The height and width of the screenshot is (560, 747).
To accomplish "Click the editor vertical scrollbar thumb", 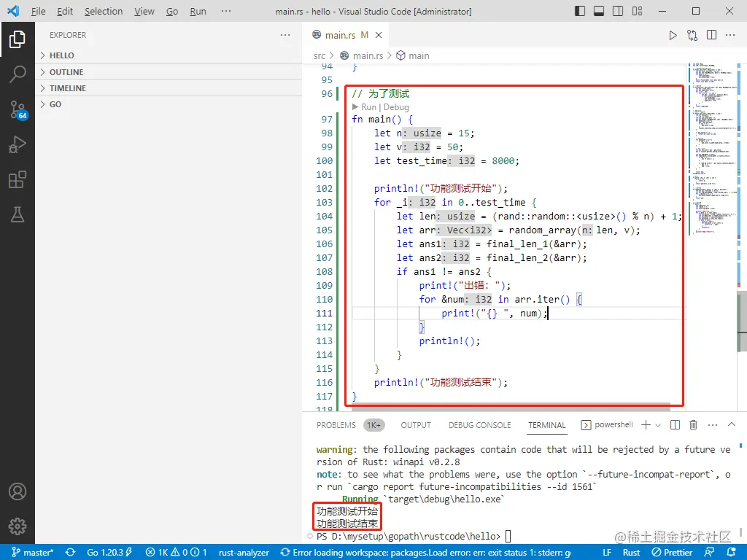I will 742,320.
